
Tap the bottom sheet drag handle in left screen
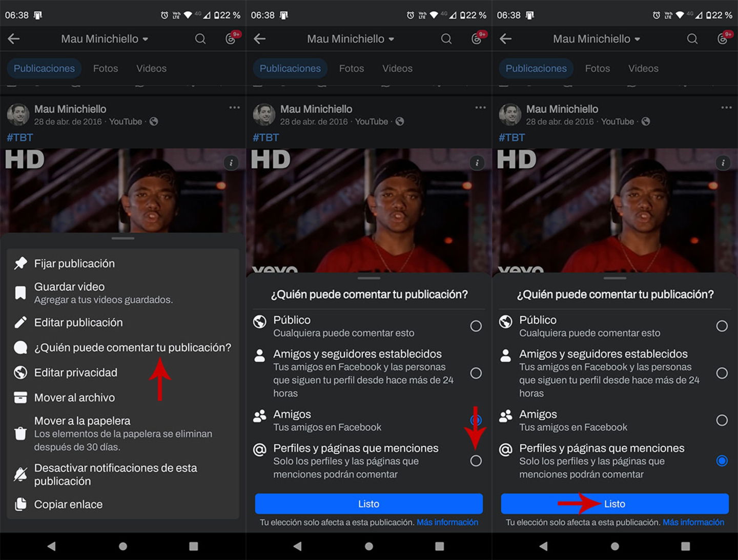pyautogui.click(x=123, y=238)
